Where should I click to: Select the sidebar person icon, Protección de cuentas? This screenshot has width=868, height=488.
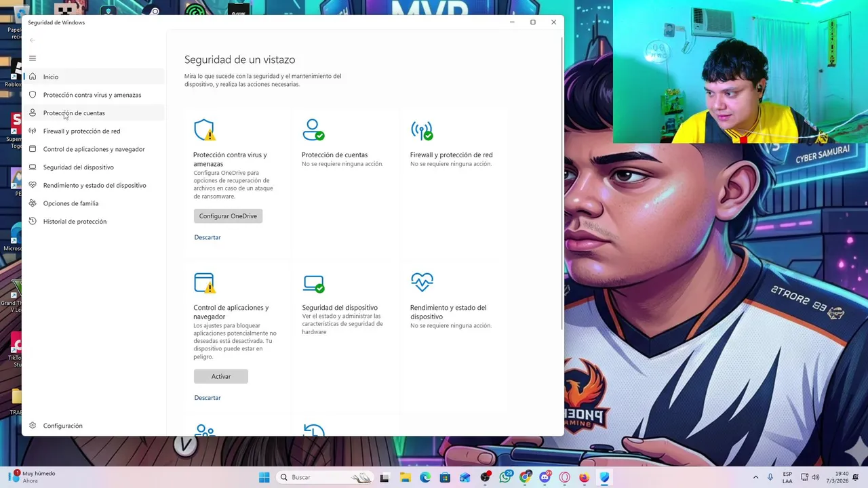coord(32,113)
